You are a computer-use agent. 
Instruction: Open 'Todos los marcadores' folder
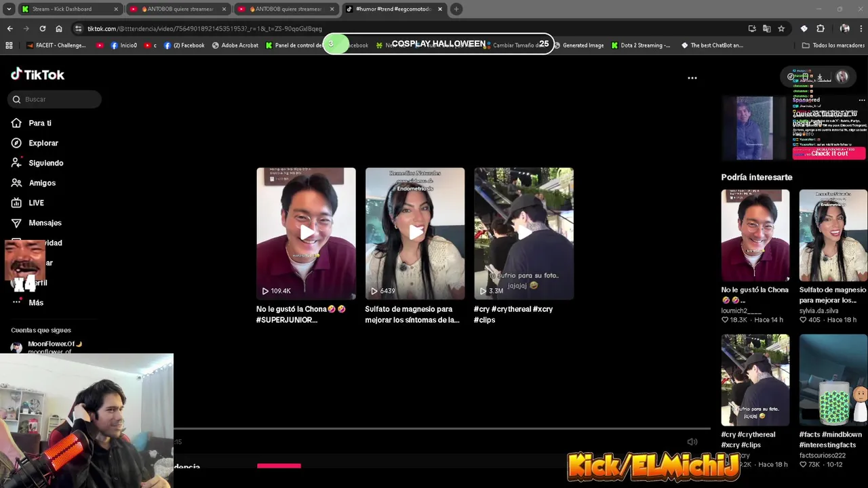(x=832, y=45)
